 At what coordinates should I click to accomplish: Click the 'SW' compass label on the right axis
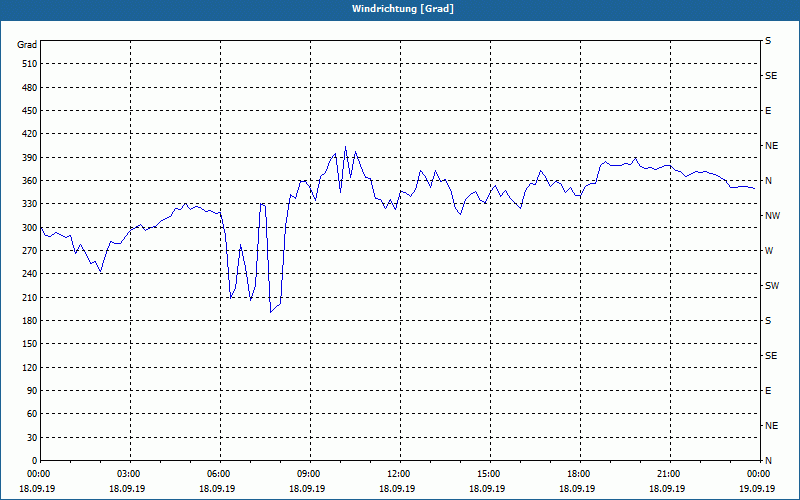click(772, 286)
